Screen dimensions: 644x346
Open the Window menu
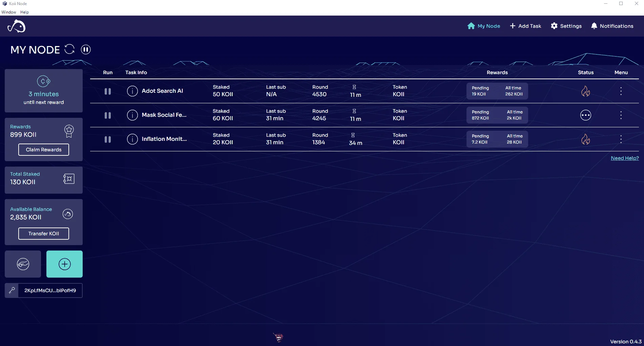tap(8, 12)
